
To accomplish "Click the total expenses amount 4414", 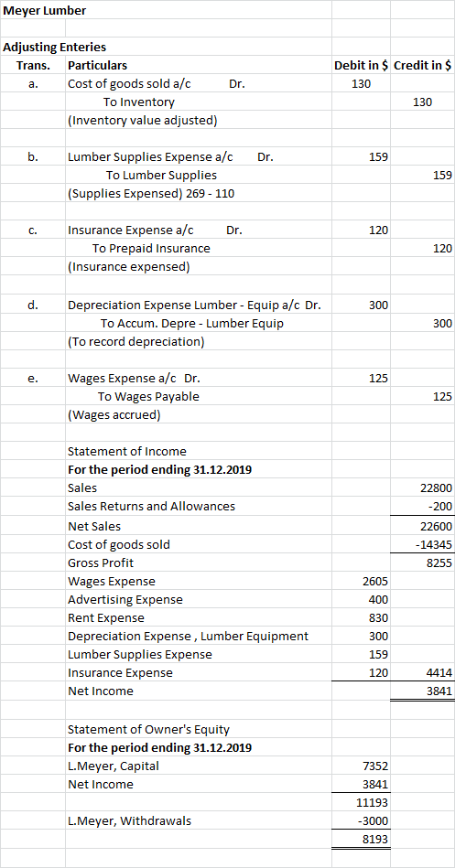I will tap(440, 673).
